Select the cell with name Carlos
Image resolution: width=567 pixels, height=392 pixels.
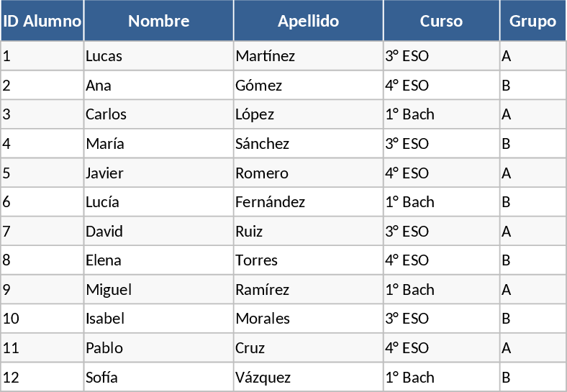(106, 114)
